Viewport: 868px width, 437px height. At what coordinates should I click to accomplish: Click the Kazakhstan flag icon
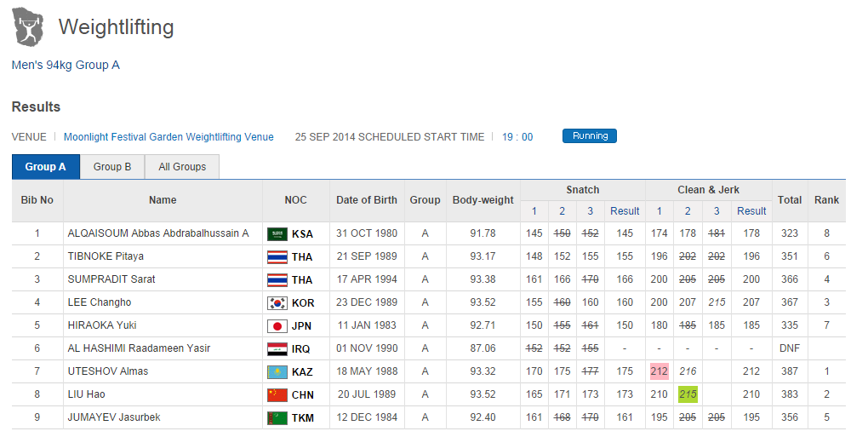[277, 371]
